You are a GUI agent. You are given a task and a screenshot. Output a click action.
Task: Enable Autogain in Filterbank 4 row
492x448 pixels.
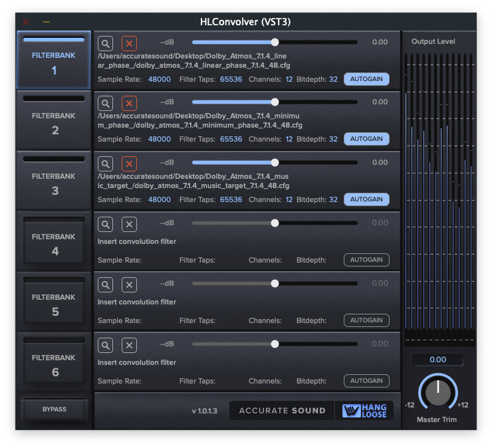point(366,260)
